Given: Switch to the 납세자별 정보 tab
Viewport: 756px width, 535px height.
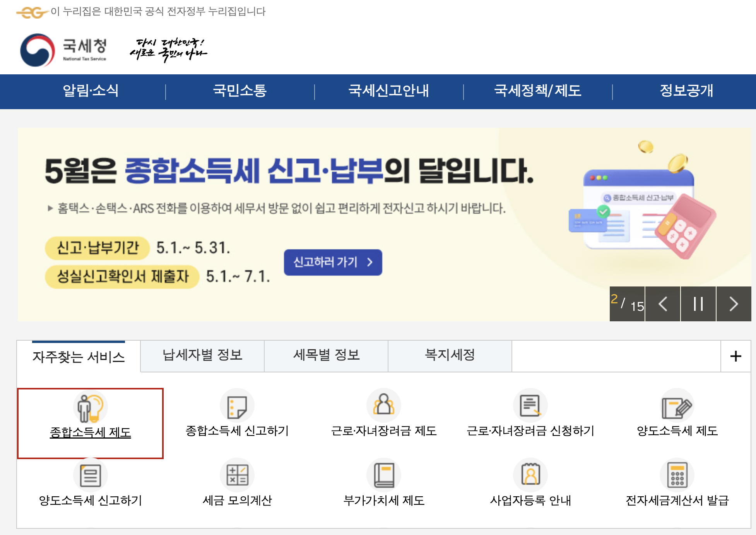Looking at the screenshot, I should tap(202, 355).
